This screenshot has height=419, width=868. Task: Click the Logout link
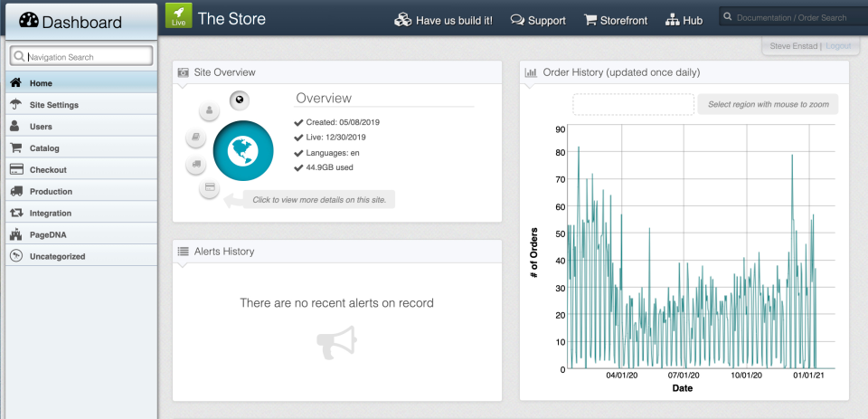tap(838, 46)
